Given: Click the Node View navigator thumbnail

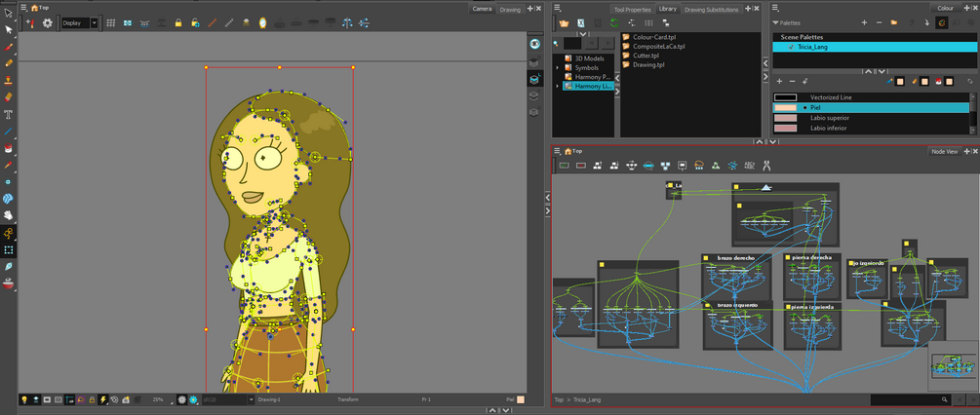Looking at the screenshot, I should [x=954, y=365].
